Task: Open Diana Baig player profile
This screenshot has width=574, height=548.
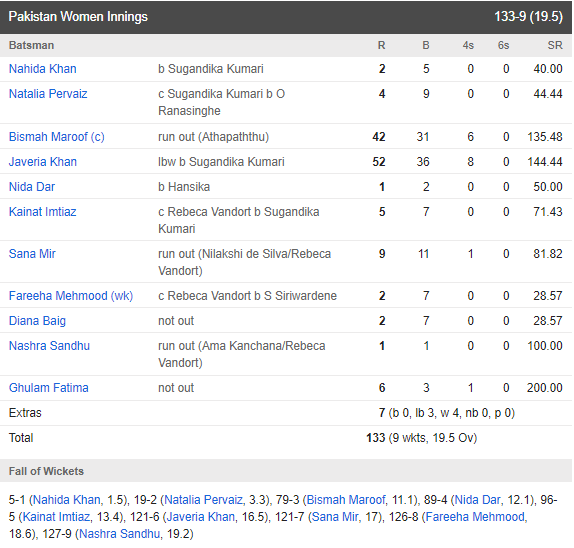Action: pyautogui.click(x=37, y=321)
